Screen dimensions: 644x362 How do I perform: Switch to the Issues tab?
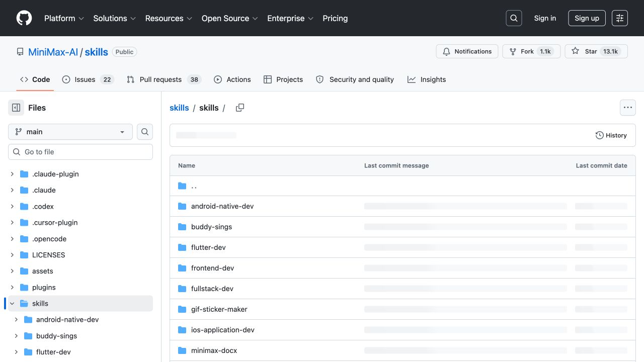(x=88, y=79)
